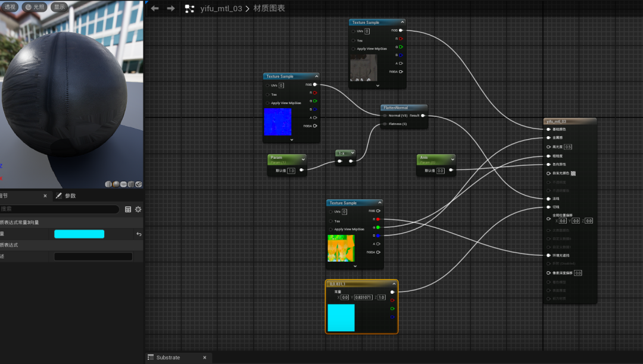
Task: Hide preview under orange texture thumbnail
Action: (x=355, y=266)
